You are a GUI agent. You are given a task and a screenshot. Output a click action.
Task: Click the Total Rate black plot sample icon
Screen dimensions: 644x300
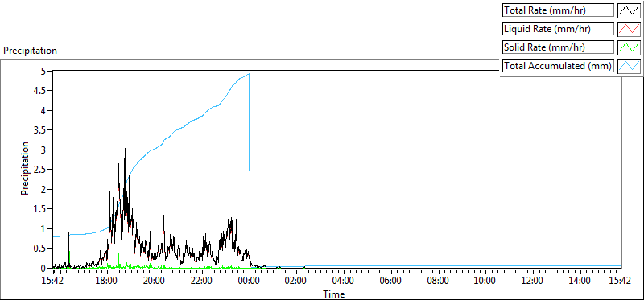pos(629,10)
